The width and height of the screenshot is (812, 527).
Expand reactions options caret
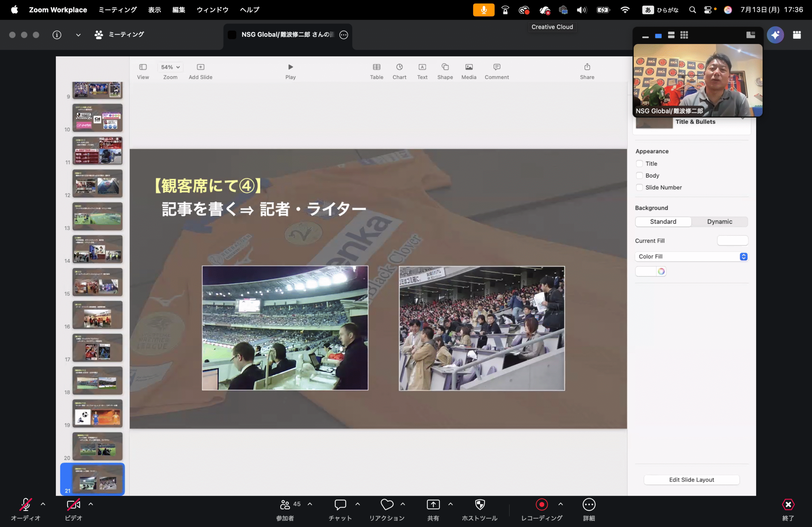(x=403, y=504)
